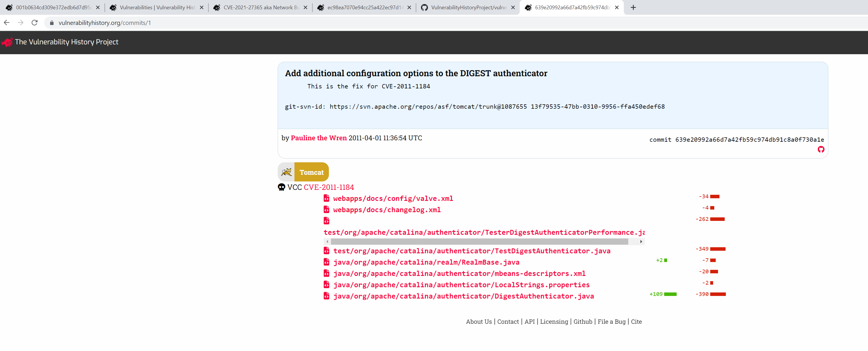868x351 pixels.
Task: Click the file diff icon beside valve.xml
Action: (x=326, y=198)
